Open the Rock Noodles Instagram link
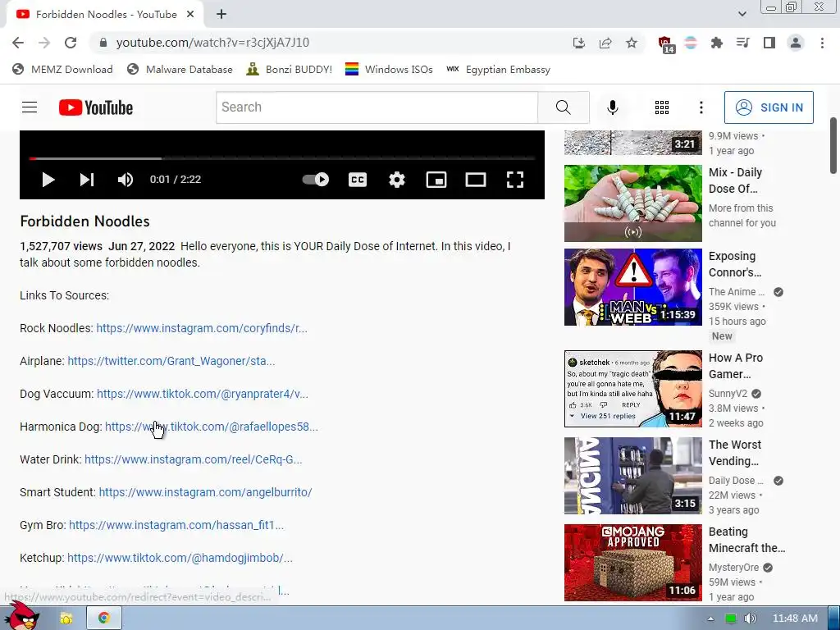The height and width of the screenshot is (630, 840). (202, 328)
